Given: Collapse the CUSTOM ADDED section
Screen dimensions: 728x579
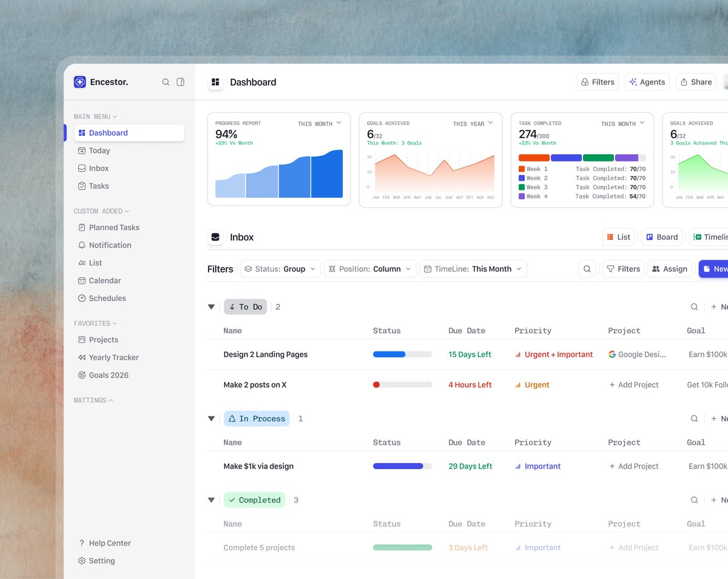Looking at the screenshot, I should (x=102, y=211).
